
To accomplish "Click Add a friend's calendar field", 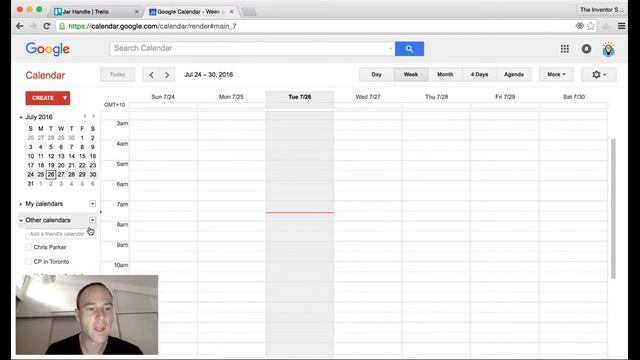I will tap(60, 234).
